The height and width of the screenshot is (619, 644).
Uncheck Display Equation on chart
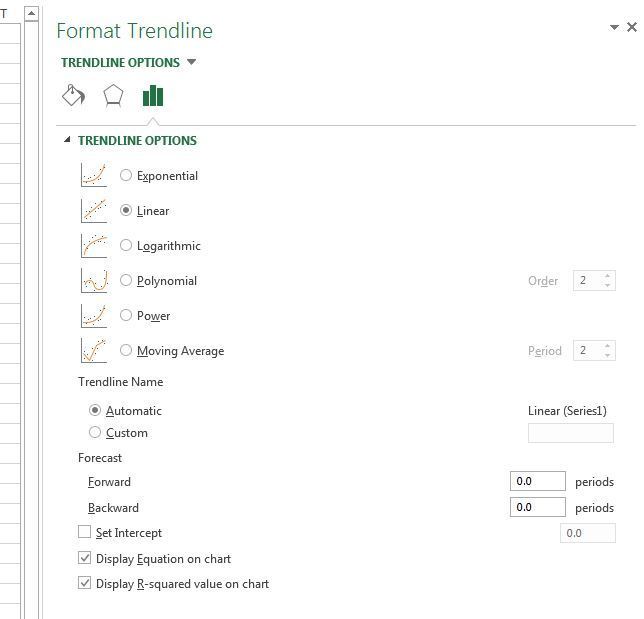coord(85,558)
